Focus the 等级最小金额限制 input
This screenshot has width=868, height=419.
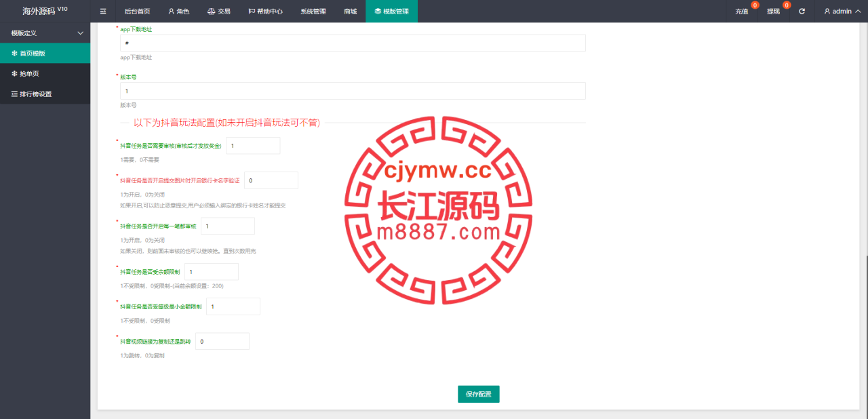tap(233, 306)
